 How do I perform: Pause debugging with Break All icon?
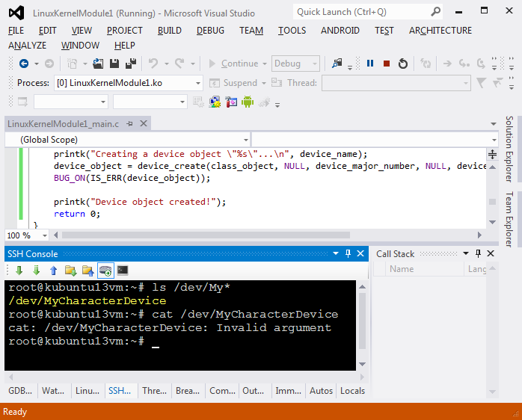pos(370,64)
